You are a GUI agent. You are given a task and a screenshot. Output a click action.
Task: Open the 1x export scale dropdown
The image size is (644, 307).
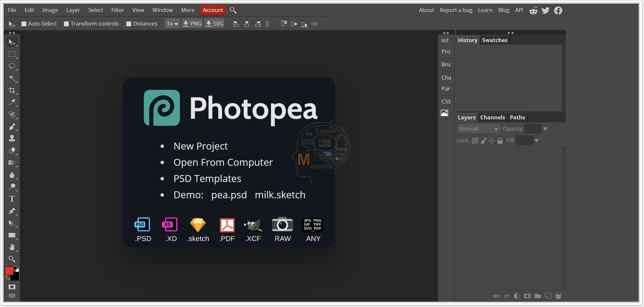pos(172,24)
